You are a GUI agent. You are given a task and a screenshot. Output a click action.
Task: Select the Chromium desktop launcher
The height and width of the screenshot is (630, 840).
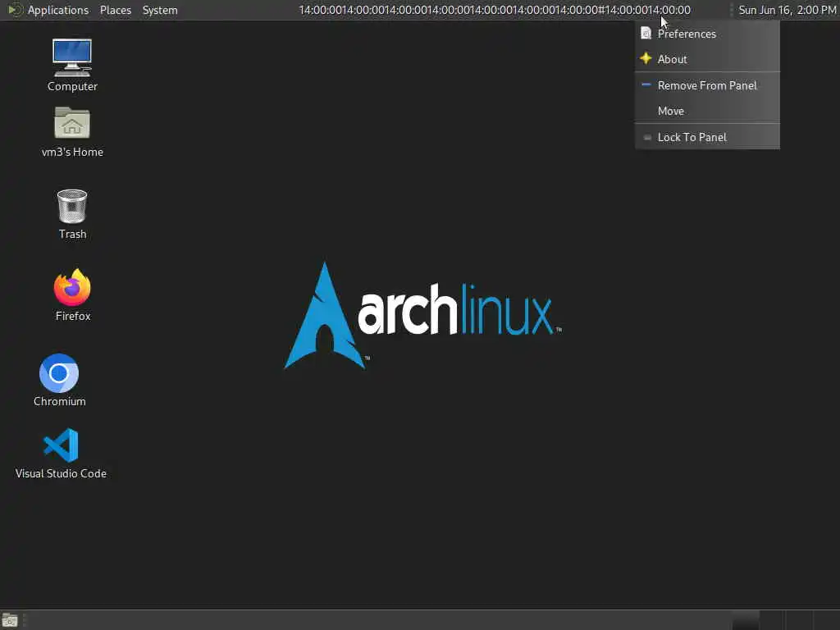point(59,381)
